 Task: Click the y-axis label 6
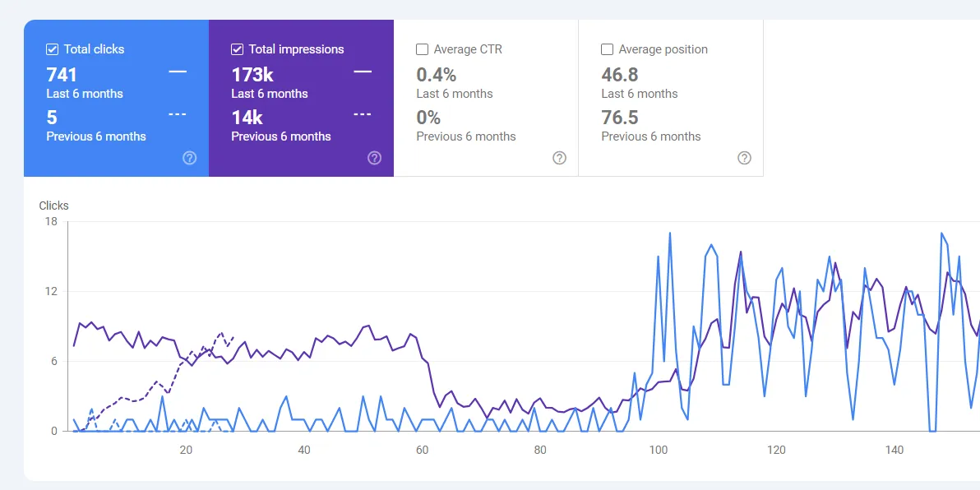(53, 361)
